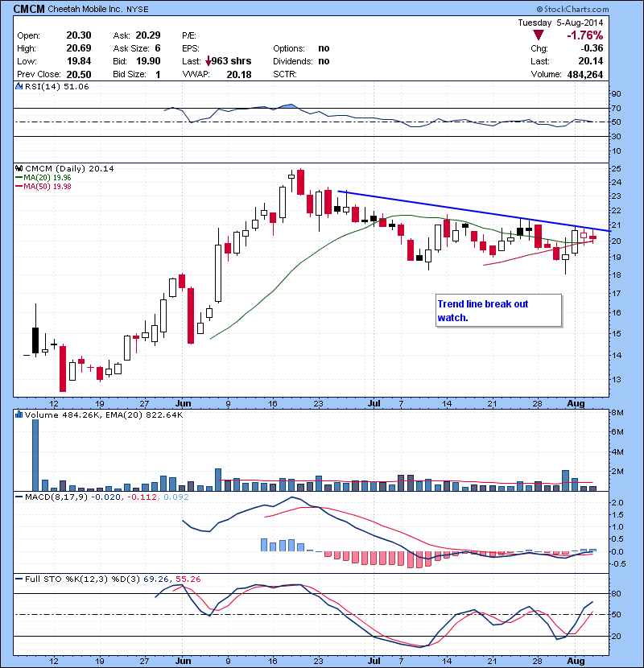This screenshot has width=644, height=668.
Task: Click the Trend line break out watch annotation
Action: (498, 311)
